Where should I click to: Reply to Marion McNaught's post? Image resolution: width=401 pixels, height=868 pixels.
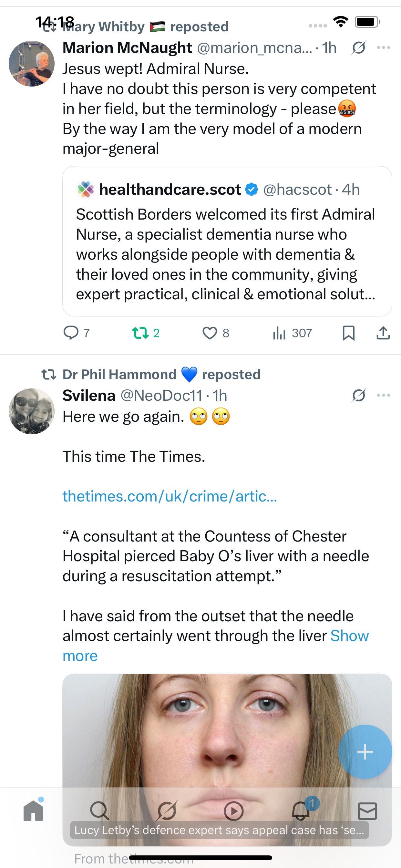click(71, 333)
